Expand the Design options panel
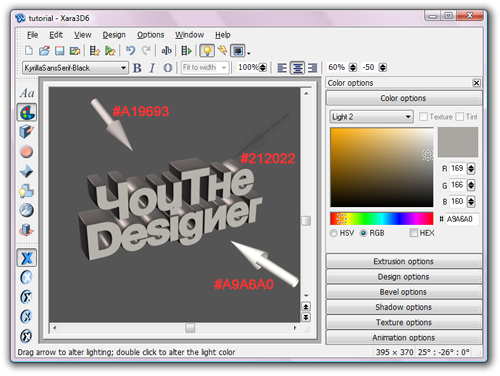 (x=404, y=277)
